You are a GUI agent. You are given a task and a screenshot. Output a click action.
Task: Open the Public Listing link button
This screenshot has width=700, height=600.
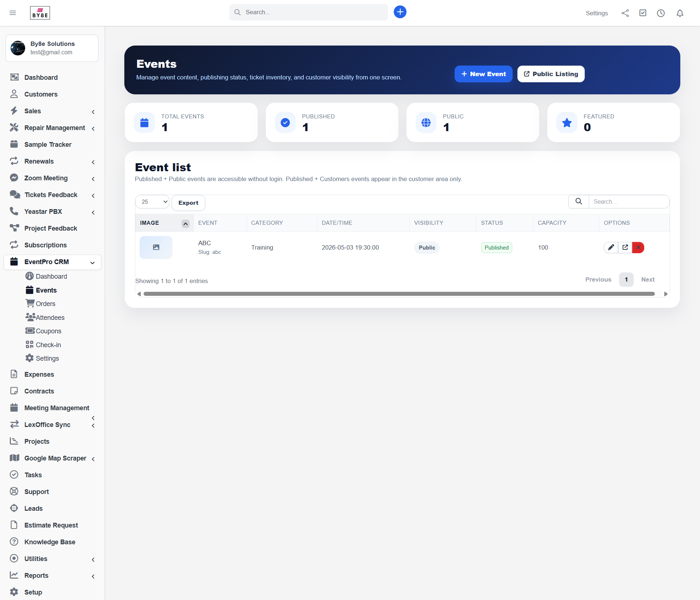pos(551,74)
